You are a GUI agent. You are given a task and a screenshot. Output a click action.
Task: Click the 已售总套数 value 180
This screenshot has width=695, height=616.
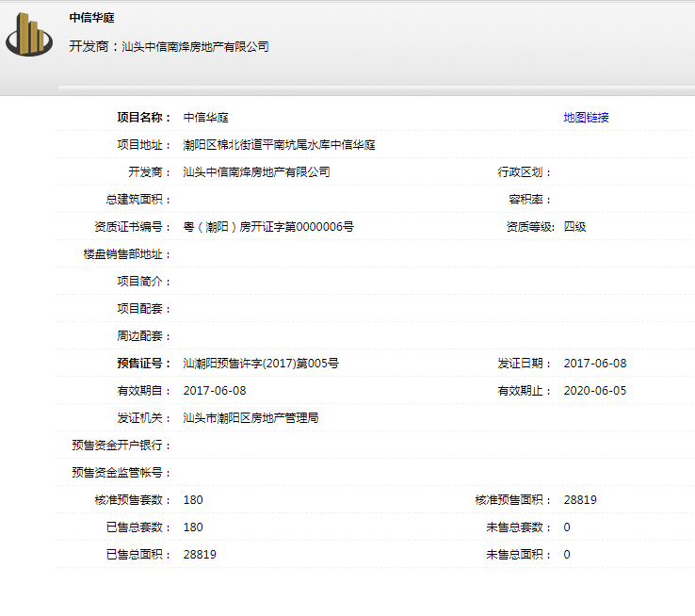(193, 527)
